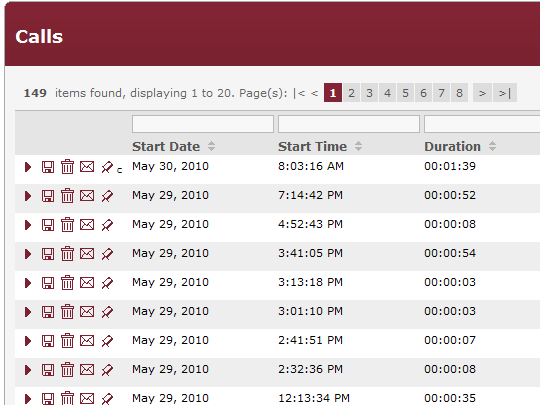
Task: Go to page 2 of results
Action: pos(351,93)
